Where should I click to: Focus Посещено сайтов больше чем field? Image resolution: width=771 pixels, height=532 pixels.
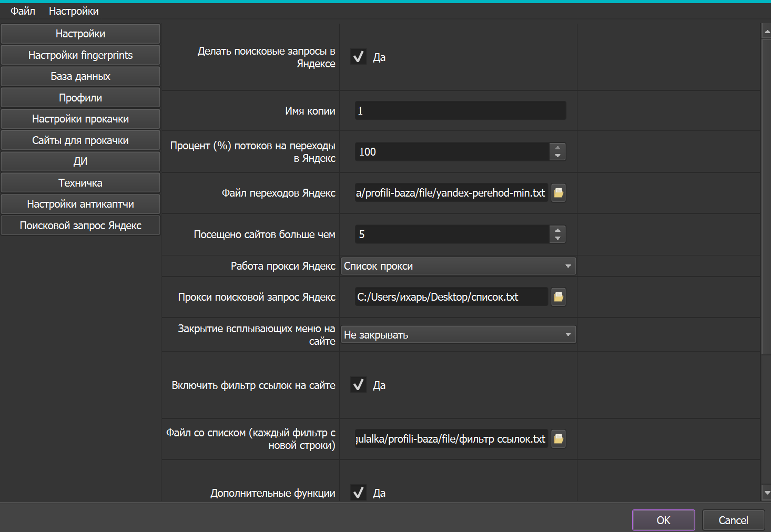[452, 234]
